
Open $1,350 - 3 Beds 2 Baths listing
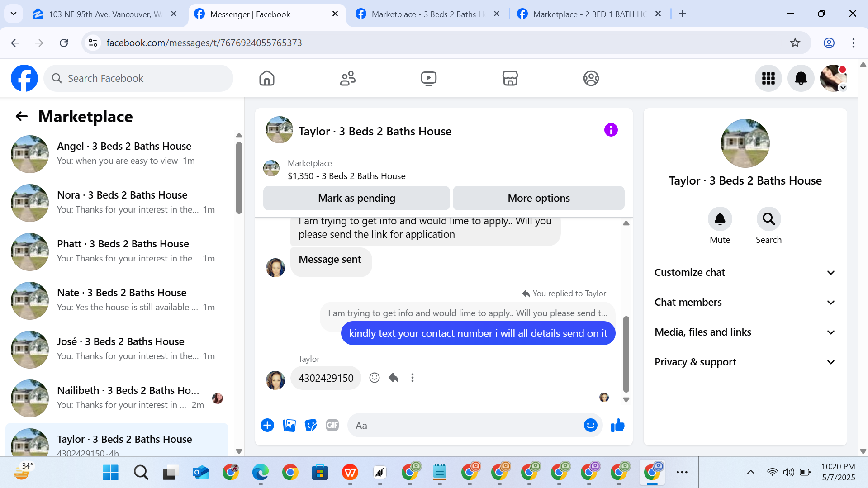click(346, 176)
